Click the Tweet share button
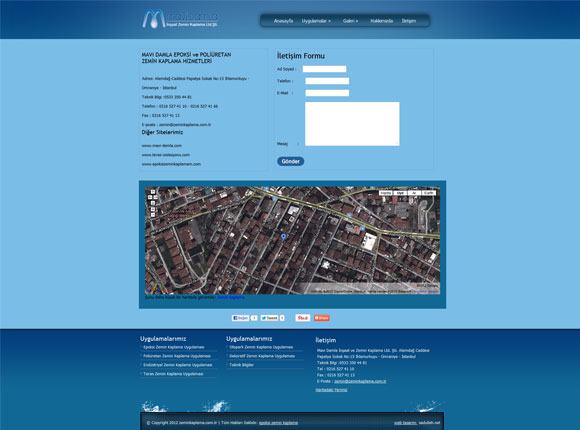580x430 pixels. point(269,318)
